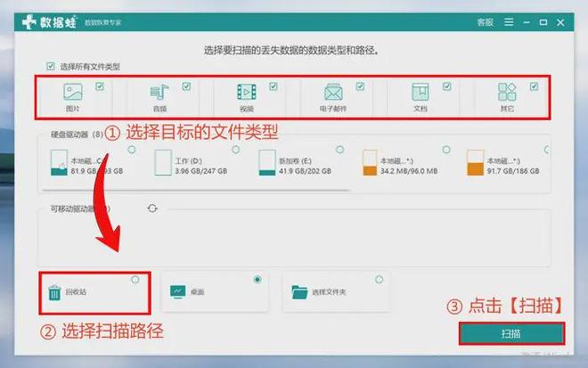This screenshot has width=588, height=368.
Task: Close the 数据蛙 window
Action: (560, 22)
